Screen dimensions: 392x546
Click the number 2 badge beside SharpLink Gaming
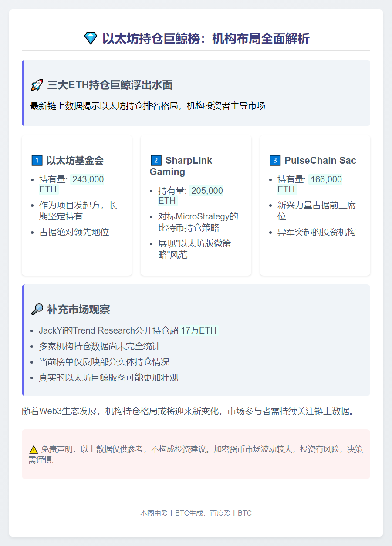click(x=155, y=161)
